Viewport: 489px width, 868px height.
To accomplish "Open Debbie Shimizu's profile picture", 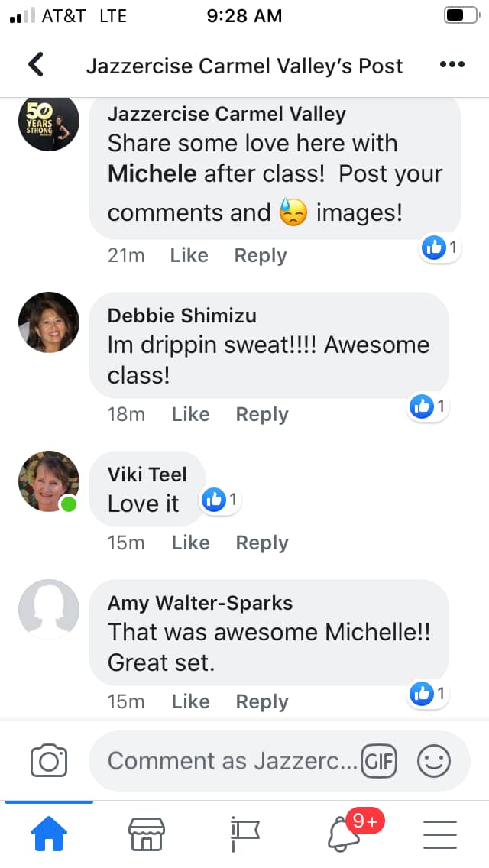I will tap(49, 322).
